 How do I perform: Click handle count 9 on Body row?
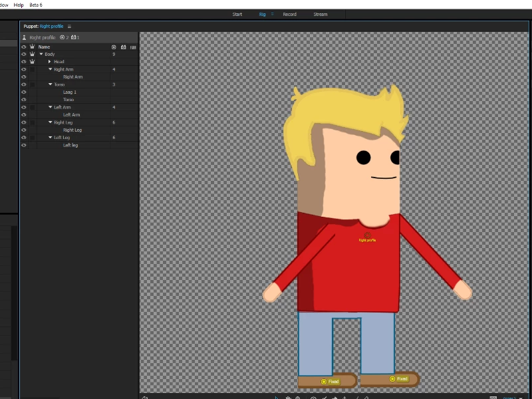tap(114, 55)
